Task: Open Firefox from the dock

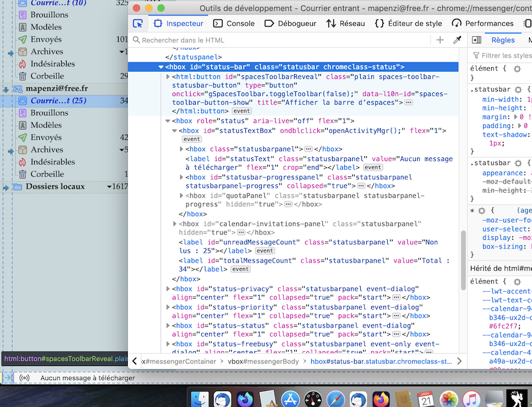Action: click(x=381, y=400)
